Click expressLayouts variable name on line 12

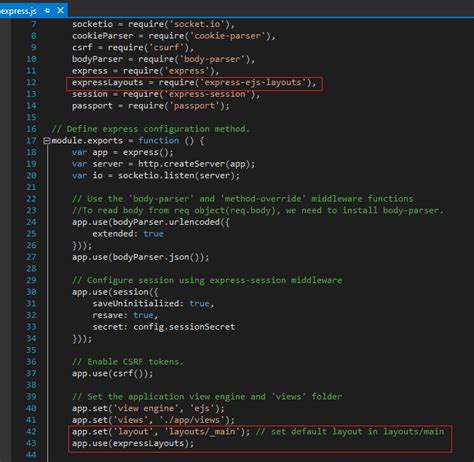coord(107,82)
